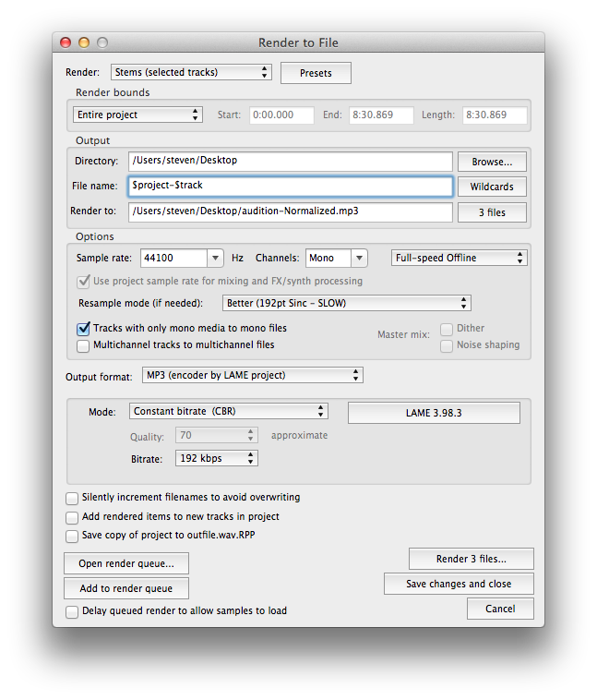
Task: Open the Sample rate dropdown arrow
Action: click(215, 259)
